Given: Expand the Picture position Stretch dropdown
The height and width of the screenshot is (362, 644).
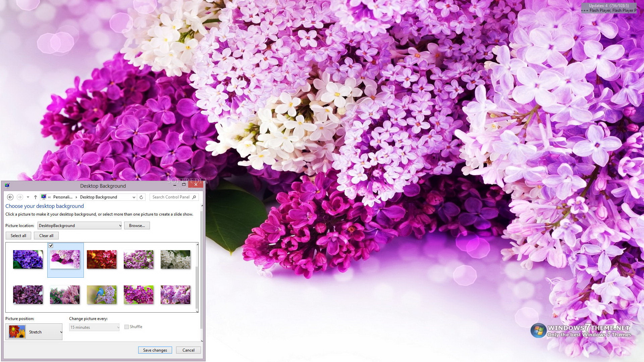Looking at the screenshot, I should [61, 332].
